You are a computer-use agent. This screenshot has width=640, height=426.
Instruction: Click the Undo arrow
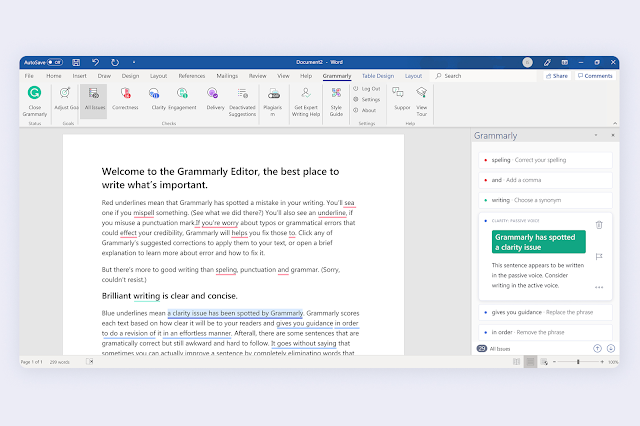(x=96, y=62)
